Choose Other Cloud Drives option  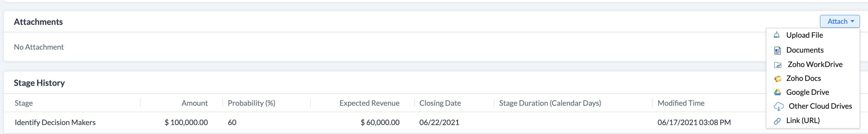(x=813, y=106)
